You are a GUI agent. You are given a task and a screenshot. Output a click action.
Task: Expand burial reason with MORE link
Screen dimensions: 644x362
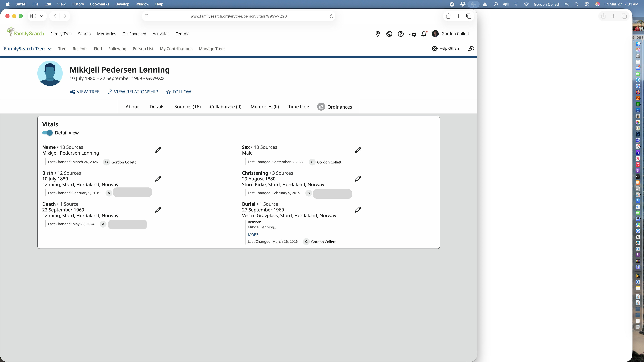[x=253, y=235]
